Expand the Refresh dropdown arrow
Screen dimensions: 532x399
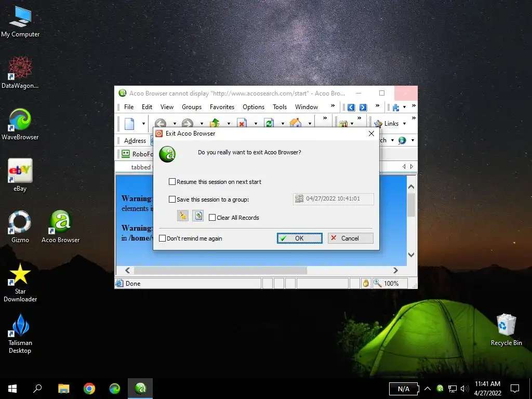(283, 124)
